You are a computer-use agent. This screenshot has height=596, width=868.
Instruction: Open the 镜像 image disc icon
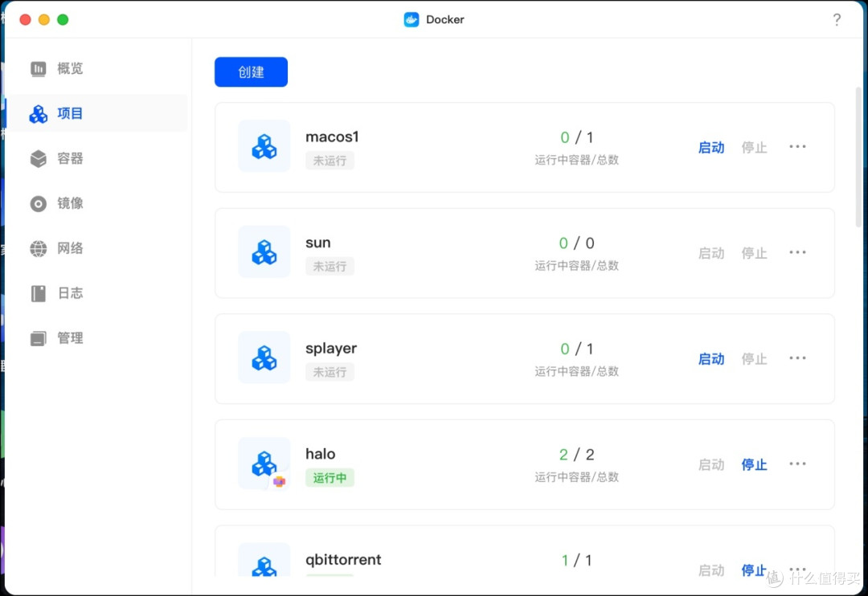[39, 204]
